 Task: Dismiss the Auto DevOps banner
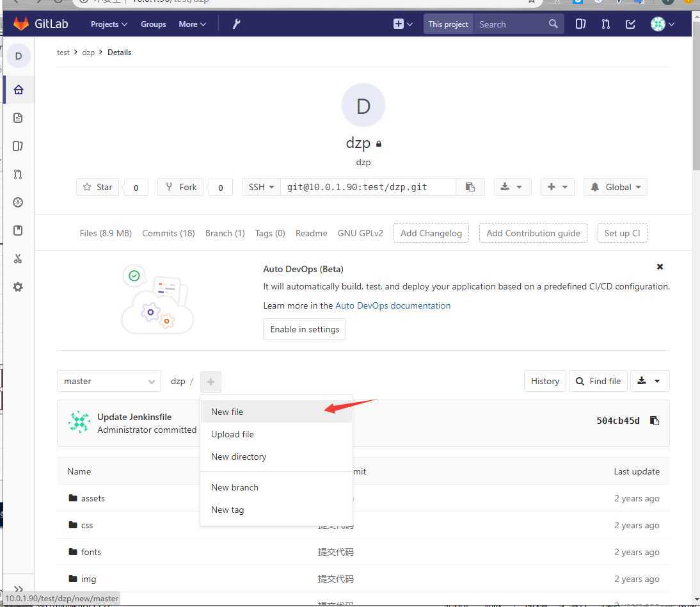click(660, 267)
